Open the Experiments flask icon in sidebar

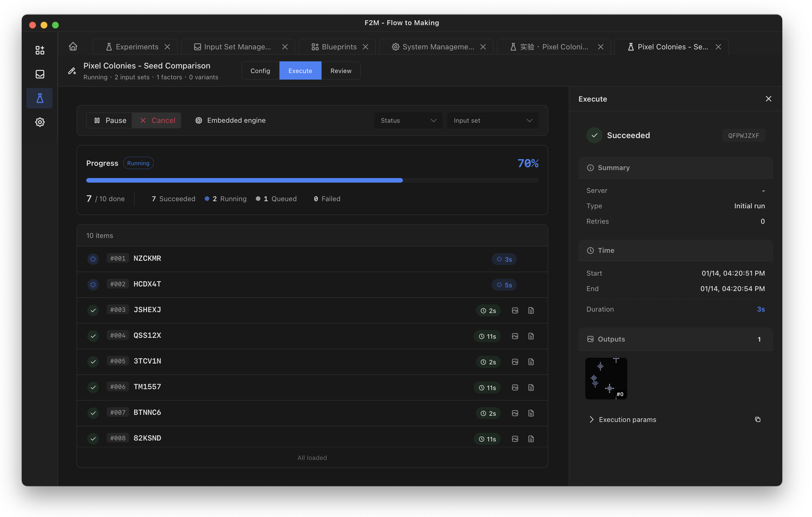(39, 98)
